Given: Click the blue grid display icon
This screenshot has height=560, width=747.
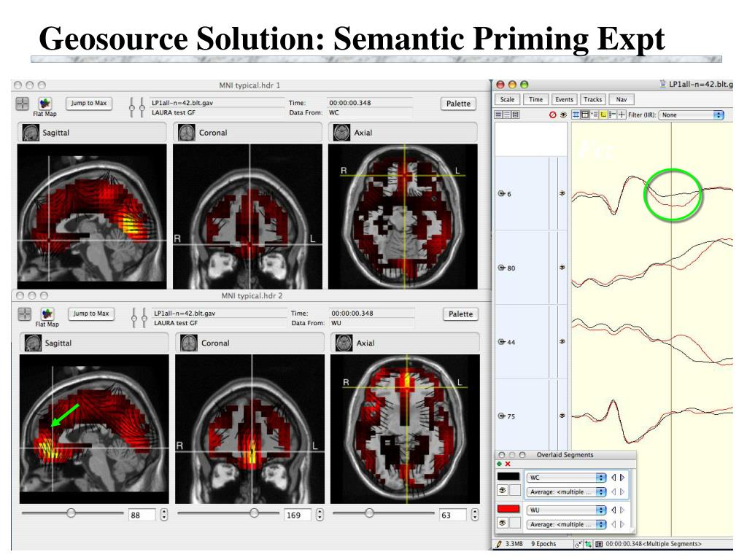Looking at the screenshot, I should [x=576, y=114].
